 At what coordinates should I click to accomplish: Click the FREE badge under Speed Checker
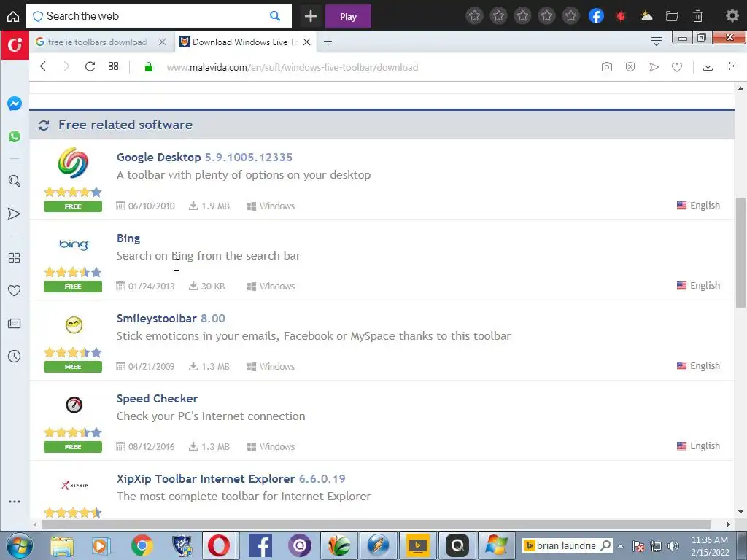(73, 447)
